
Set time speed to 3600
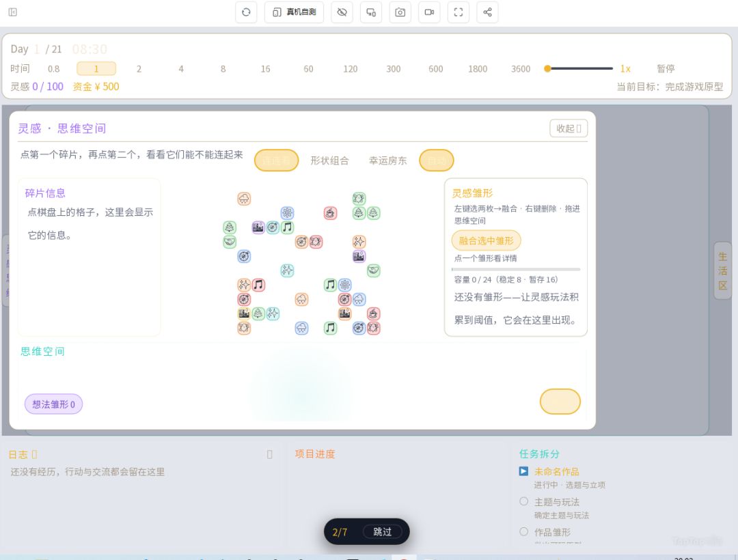(521, 69)
